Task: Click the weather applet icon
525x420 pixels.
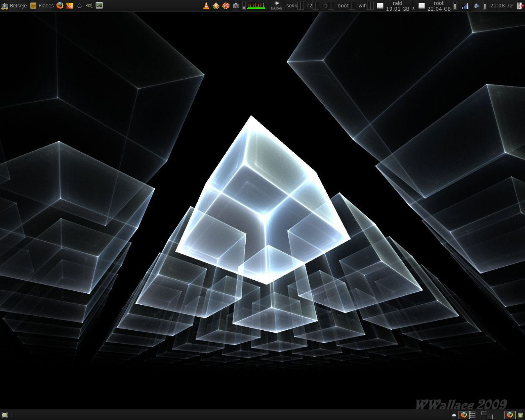Action: coord(276,5)
